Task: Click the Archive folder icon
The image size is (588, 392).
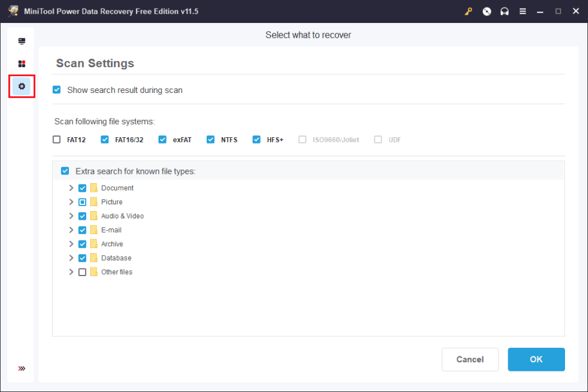Action: click(94, 244)
